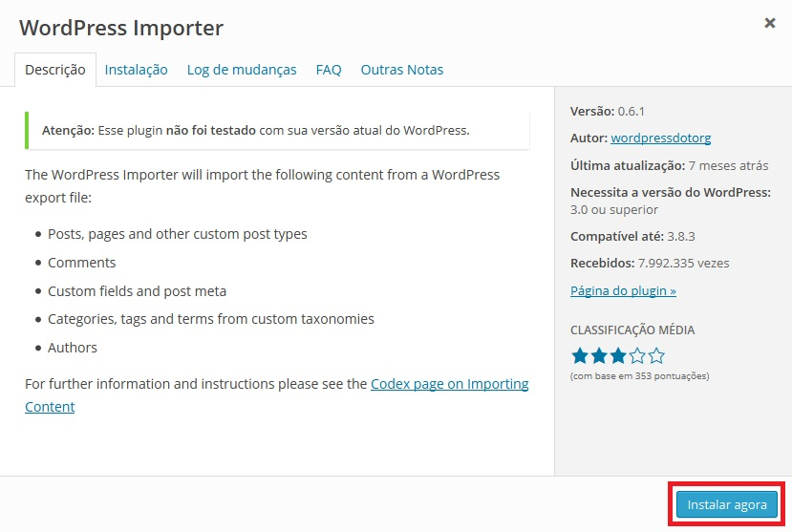Click the first filled rating star
Viewport: 792px width, 532px height.
point(580,356)
